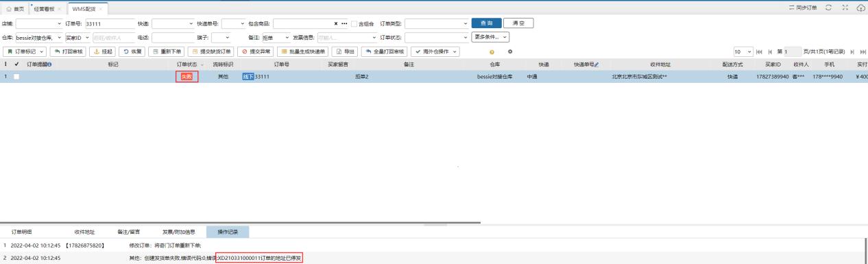Open the 订单类型 dropdown

(x=437, y=23)
